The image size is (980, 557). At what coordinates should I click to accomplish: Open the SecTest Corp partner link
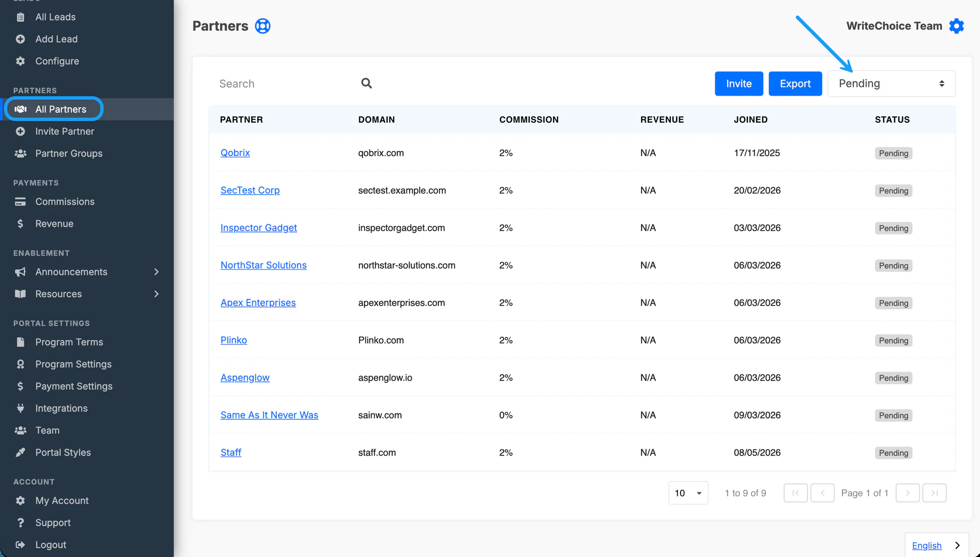tap(250, 190)
